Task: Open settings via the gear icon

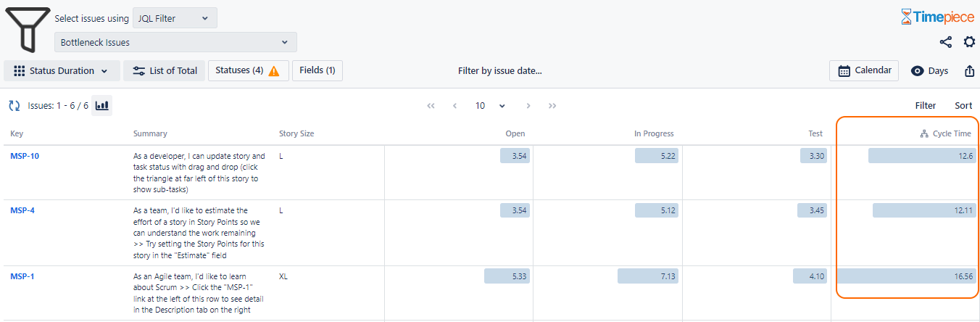Action: click(969, 42)
